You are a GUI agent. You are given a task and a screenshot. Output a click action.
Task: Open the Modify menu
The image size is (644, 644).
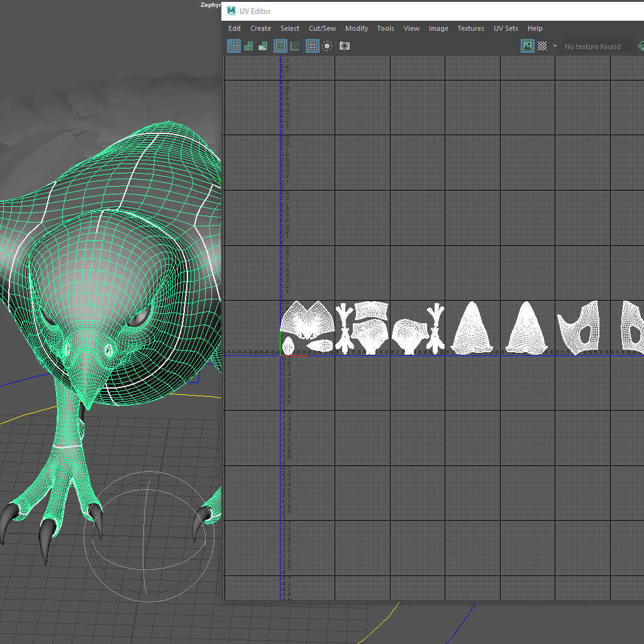(357, 28)
